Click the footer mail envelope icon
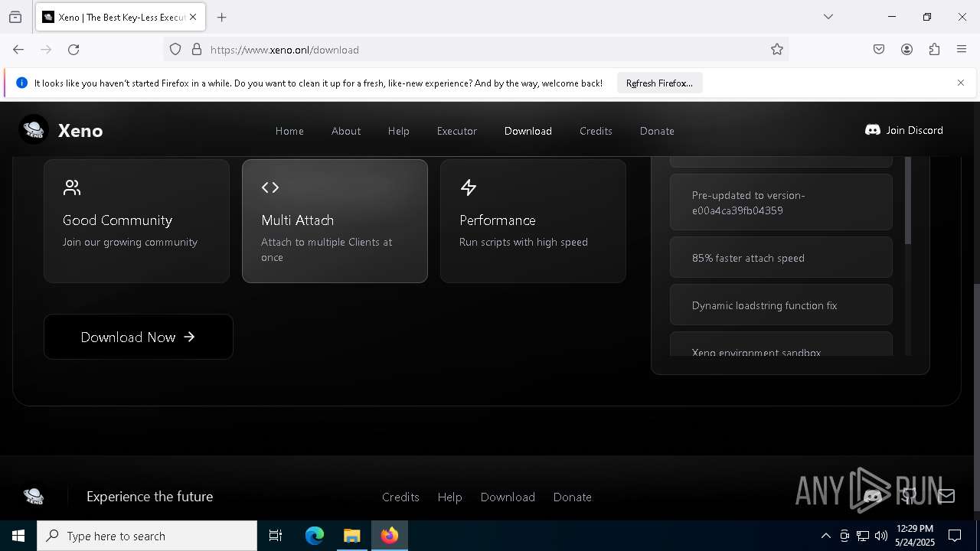This screenshot has height=551, width=980. (x=946, y=496)
